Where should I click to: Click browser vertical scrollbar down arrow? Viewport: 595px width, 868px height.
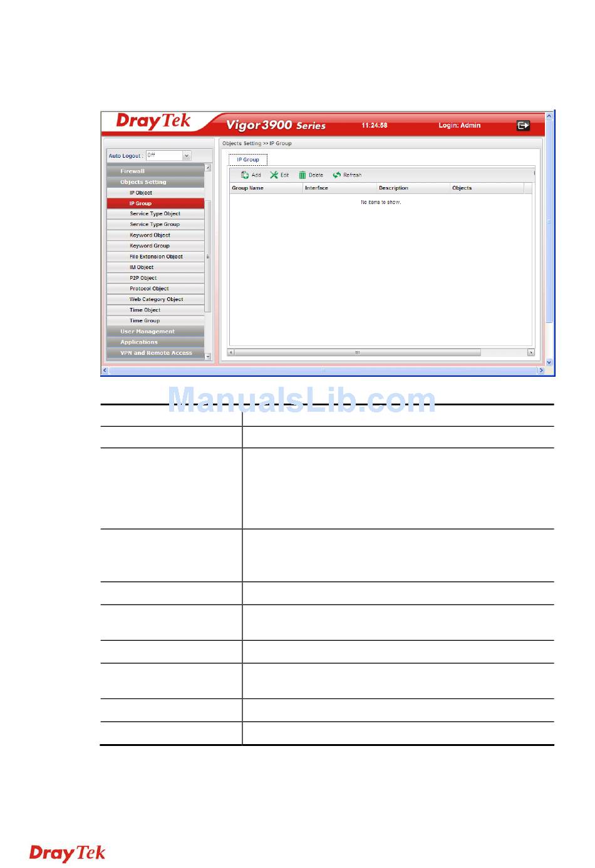[549, 362]
